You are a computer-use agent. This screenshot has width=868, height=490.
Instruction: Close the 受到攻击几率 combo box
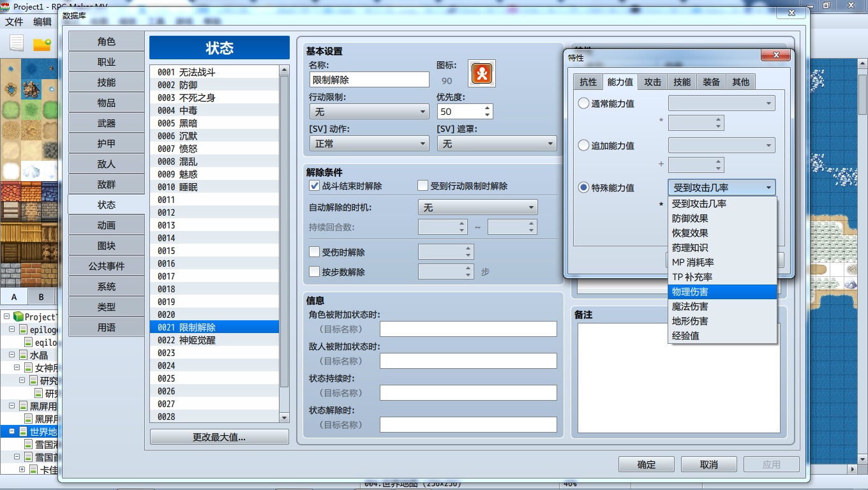(x=722, y=188)
